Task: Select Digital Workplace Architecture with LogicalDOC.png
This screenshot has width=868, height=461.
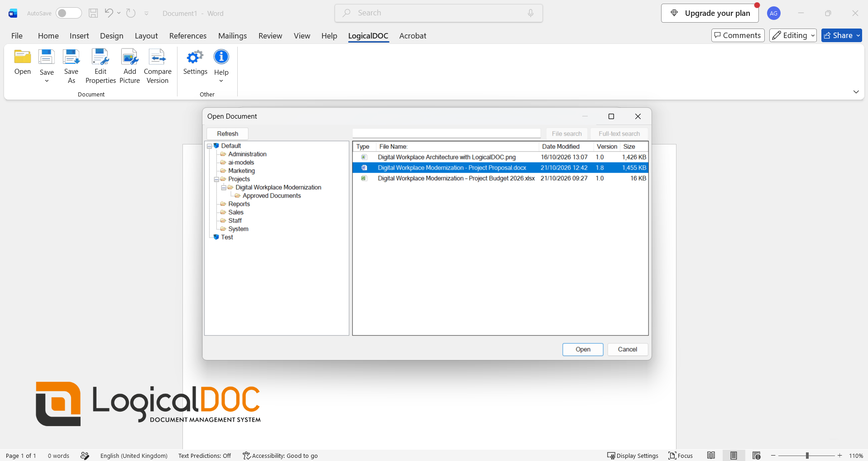Action: pos(500,157)
